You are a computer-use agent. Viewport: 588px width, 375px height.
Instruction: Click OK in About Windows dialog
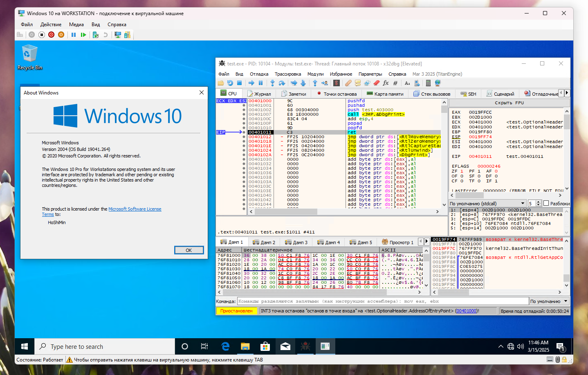click(189, 250)
